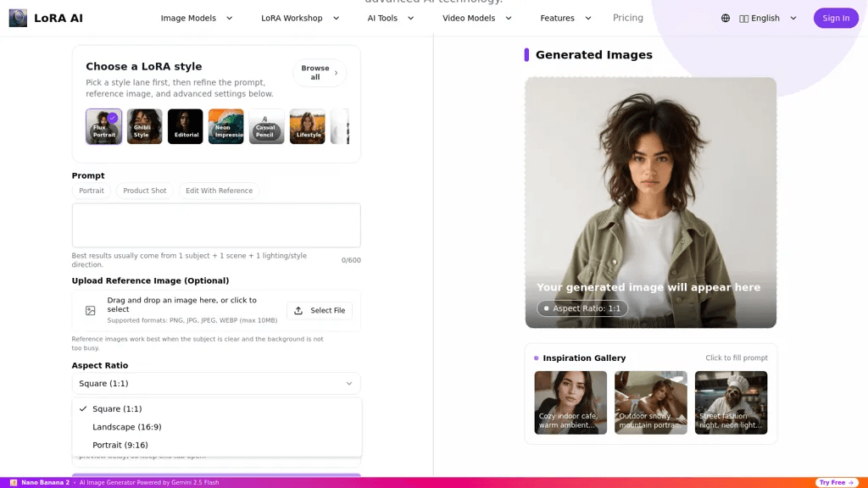Click the Sign In button

[x=836, y=19]
